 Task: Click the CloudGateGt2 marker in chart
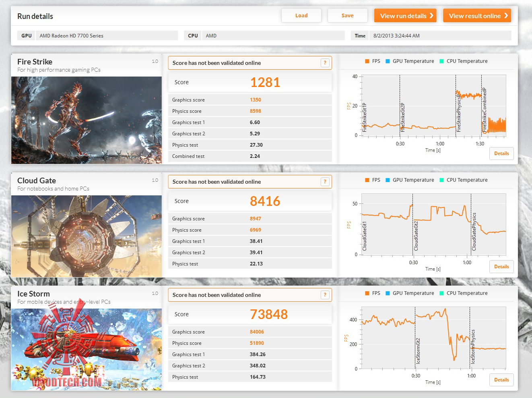[x=416, y=236]
